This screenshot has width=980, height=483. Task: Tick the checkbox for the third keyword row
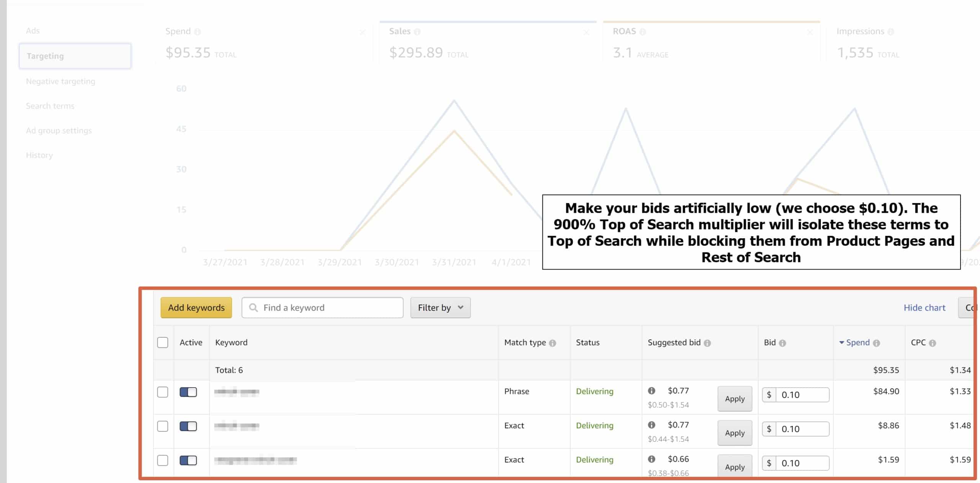[x=163, y=460]
